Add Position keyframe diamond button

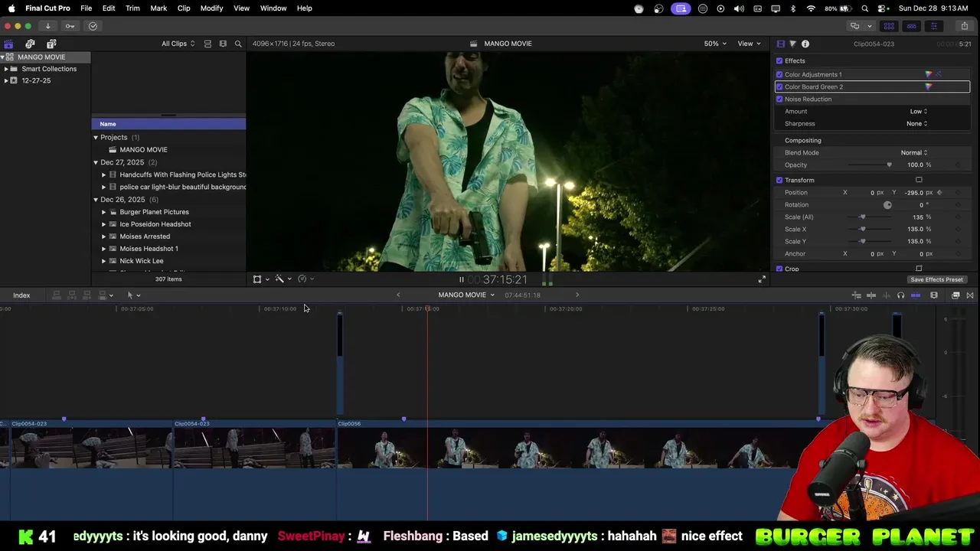(959, 192)
